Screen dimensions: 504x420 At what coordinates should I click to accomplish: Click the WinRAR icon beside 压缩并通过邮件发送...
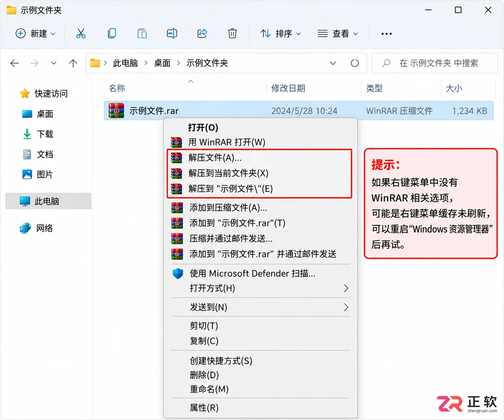177,238
